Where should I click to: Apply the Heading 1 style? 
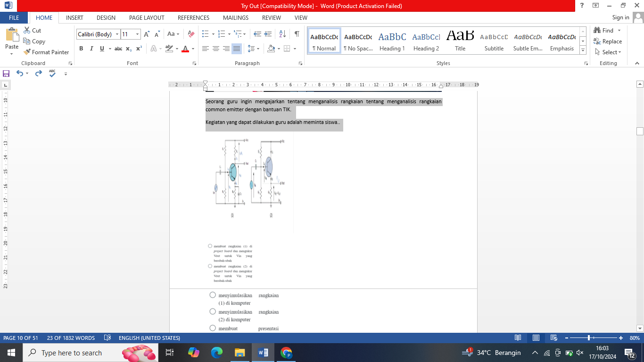[x=392, y=41]
